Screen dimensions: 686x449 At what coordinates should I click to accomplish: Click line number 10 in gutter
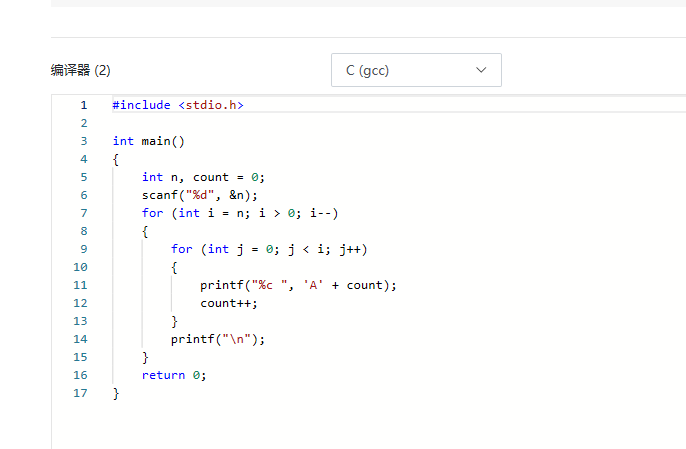(x=80, y=267)
